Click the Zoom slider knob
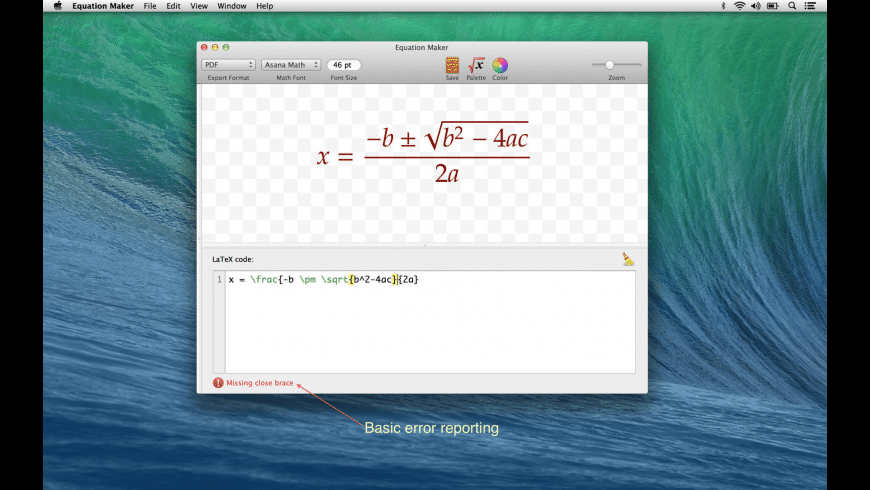 609,65
